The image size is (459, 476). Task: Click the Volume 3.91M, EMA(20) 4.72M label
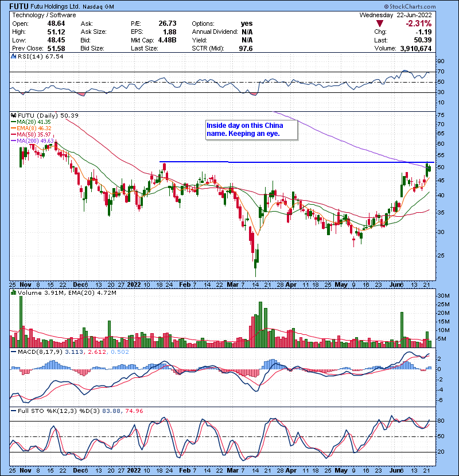[x=67, y=293]
